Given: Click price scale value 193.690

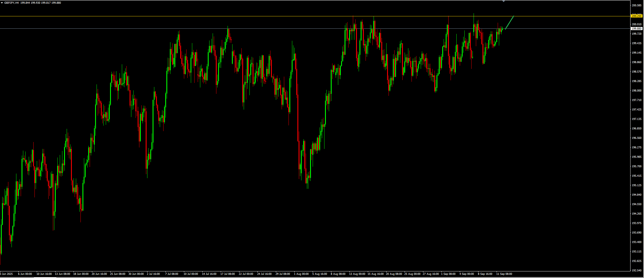Looking at the screenshot, I should click(637, 233).
